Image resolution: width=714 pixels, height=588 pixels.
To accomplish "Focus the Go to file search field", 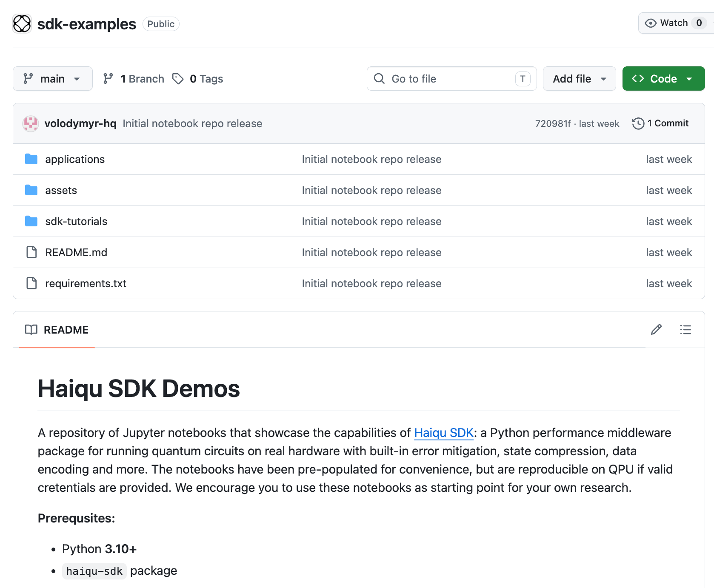I will coord(452,79).
